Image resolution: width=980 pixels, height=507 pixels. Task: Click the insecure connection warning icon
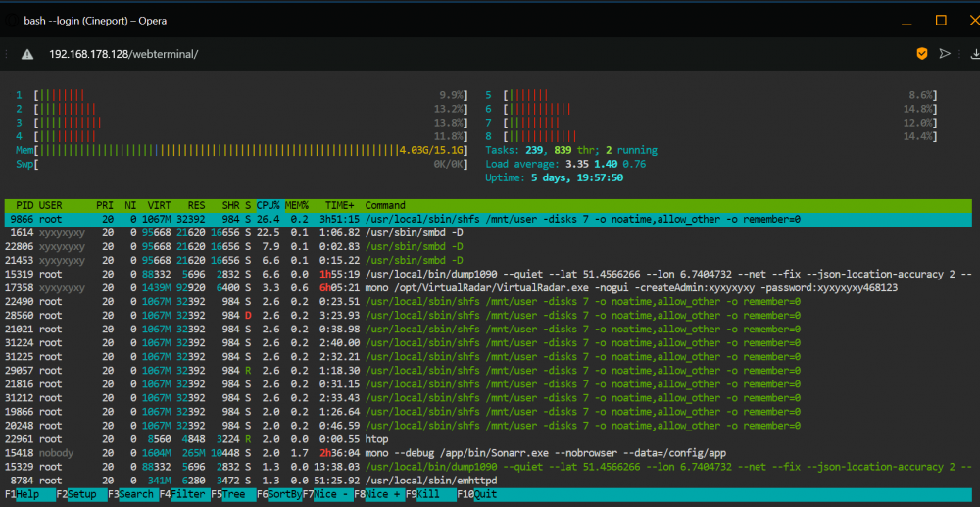tap(26, 54)
